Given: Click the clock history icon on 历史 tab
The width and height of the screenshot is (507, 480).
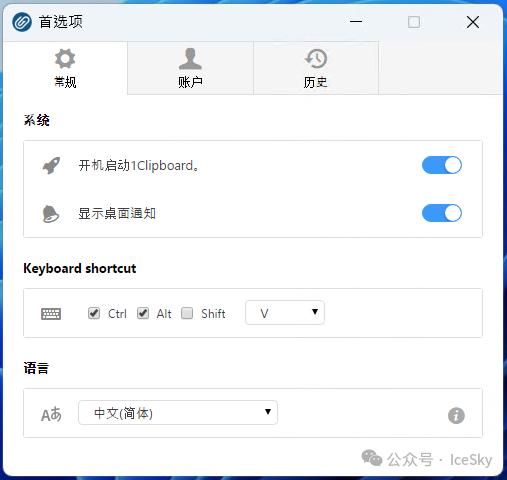Looking at the screenshot, I should [x=316, y=59].
